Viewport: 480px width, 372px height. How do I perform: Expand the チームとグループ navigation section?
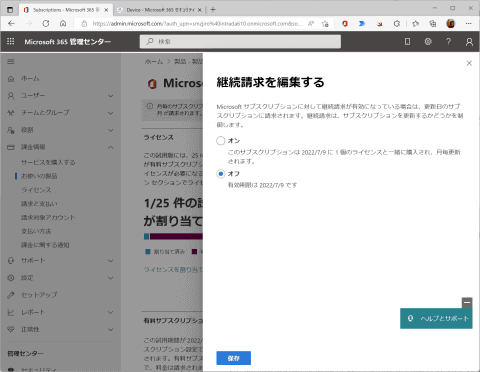click(x=111, y=113)
